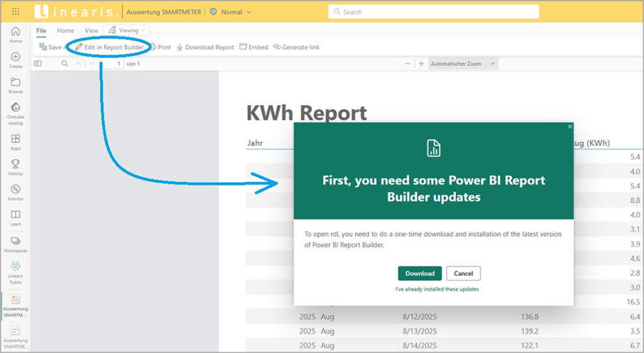
Task: Click the 8/12/2025 date cell
Action: click(x=419, y=317)
